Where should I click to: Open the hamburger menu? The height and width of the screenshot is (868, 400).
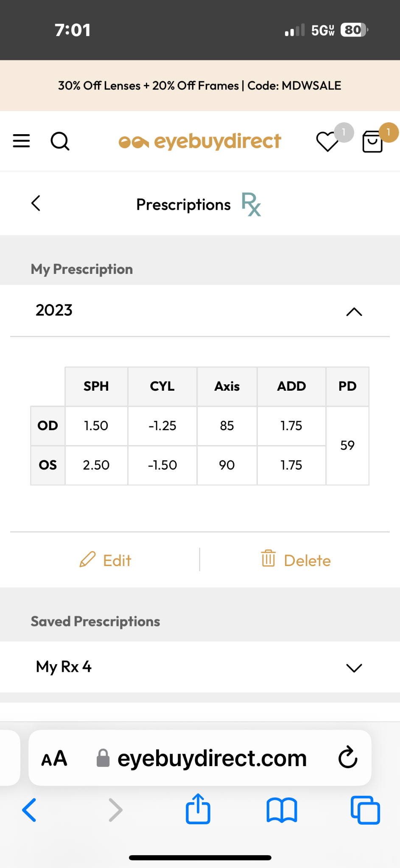[x=21, y=141]
